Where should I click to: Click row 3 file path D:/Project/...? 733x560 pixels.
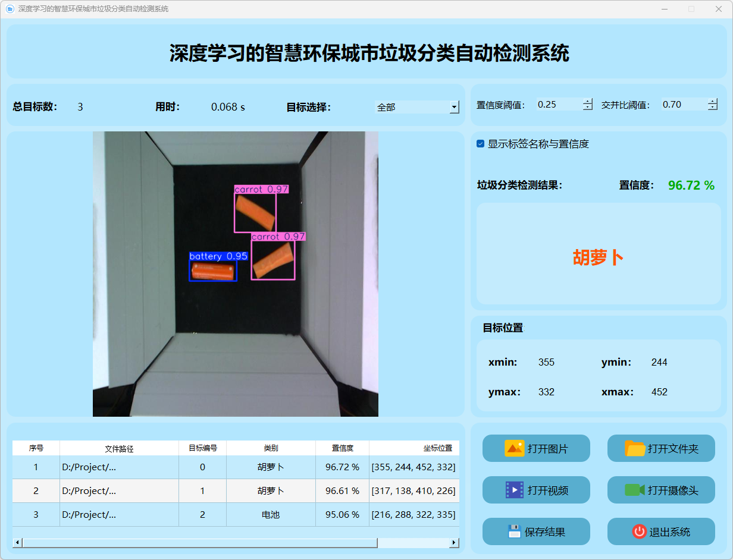click(x=119, y=515)
